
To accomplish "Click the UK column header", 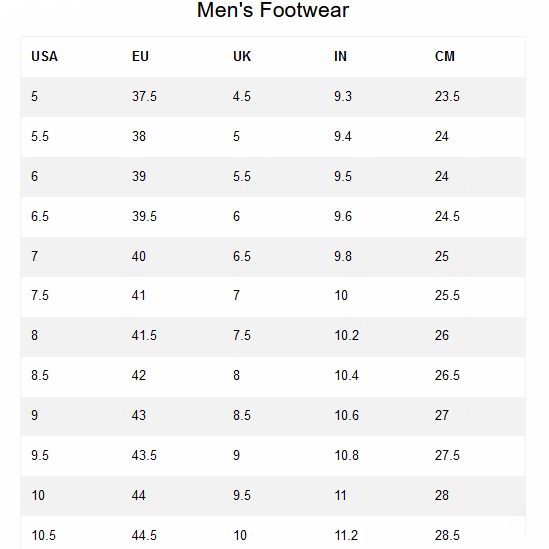I will (242, 56).
